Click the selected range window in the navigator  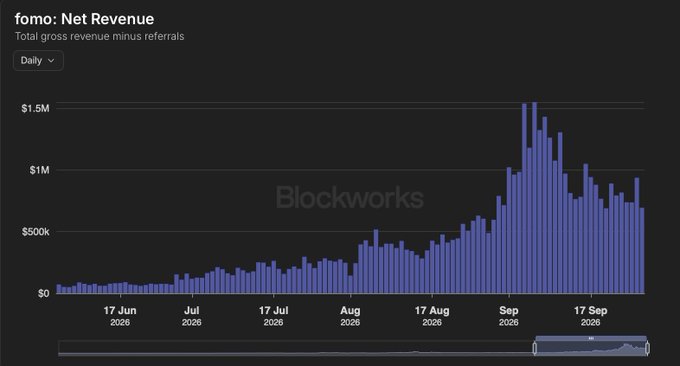pyautogui.click(x=591, y=349)
